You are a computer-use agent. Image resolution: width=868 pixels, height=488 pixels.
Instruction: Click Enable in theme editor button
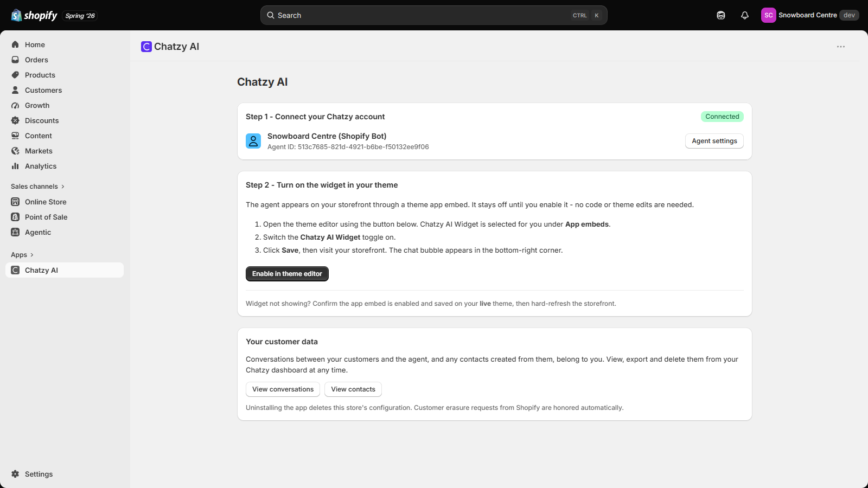(x=287, y=274)
